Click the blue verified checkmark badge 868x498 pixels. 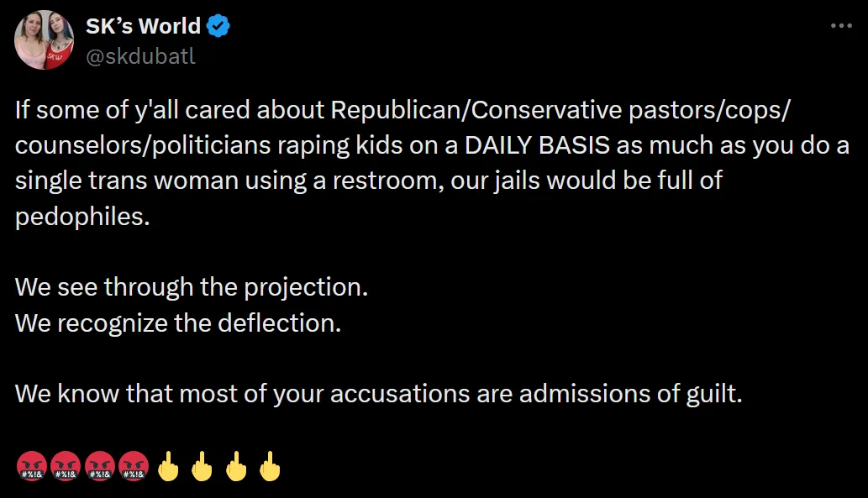pos(218,26)
